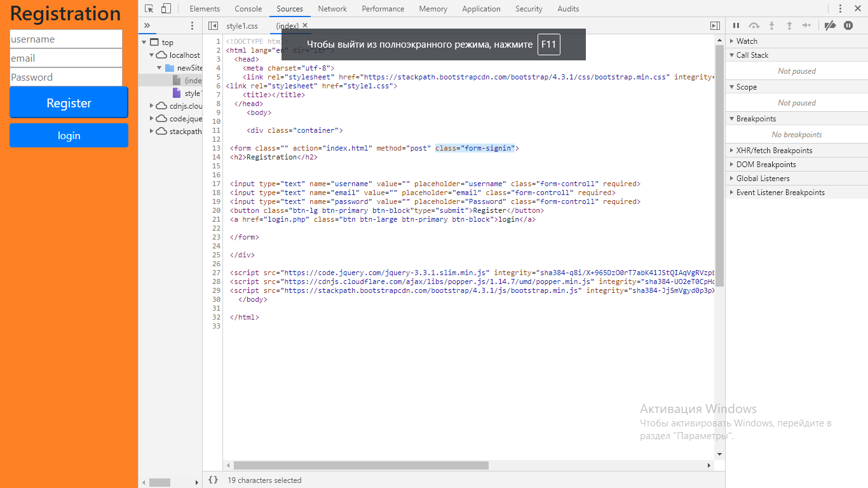Step out of current function icon
Image resolution: width=868 pixels, height=488 pixels.
click(x=789, y=25)
